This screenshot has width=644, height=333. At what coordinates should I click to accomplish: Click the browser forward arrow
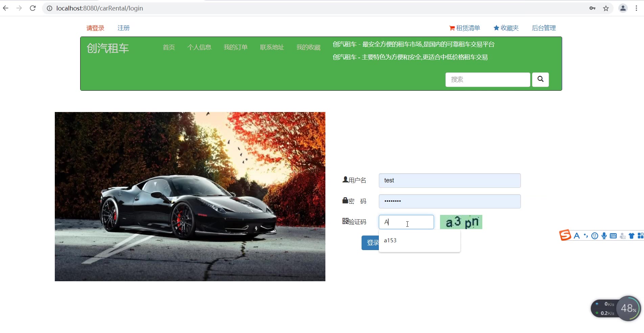[19, 8]
